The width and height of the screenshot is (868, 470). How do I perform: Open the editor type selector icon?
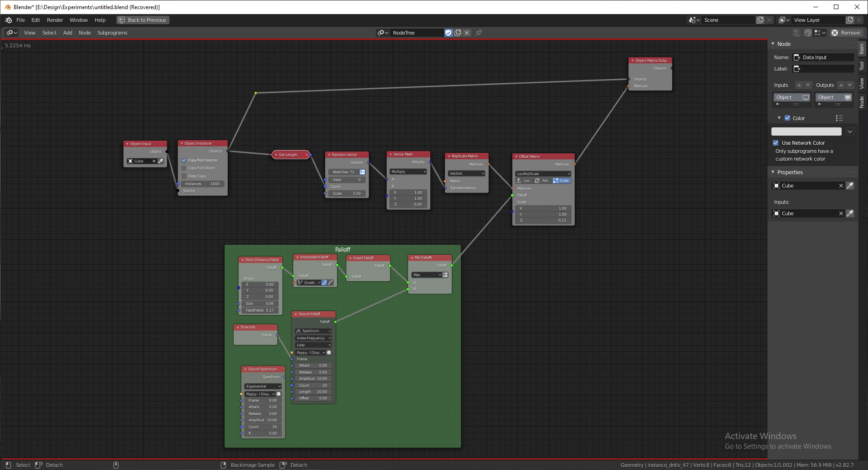[11, 32]
